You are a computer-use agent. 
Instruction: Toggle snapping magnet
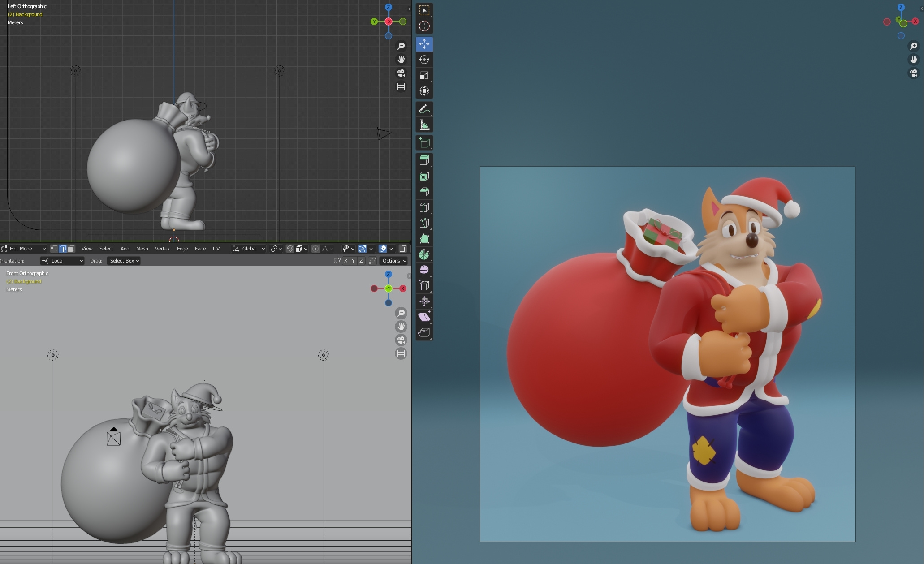(x=290, y=249)
